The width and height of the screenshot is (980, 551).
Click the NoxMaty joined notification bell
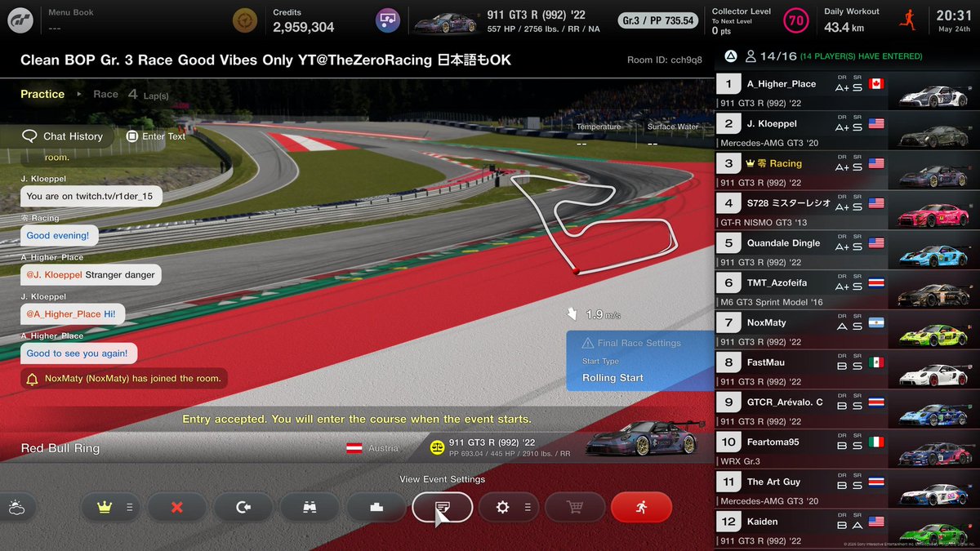[33, 379]
